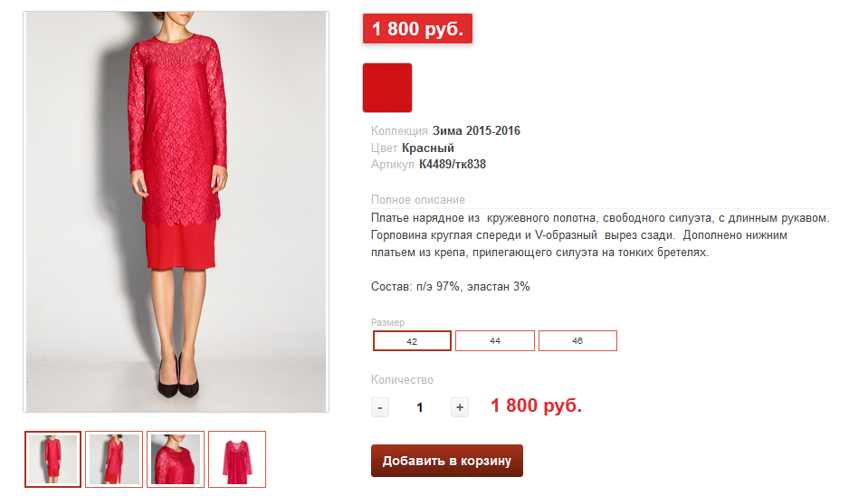Click the total price beside quantity stepper
Screen dimensions: 868x496
536,405
